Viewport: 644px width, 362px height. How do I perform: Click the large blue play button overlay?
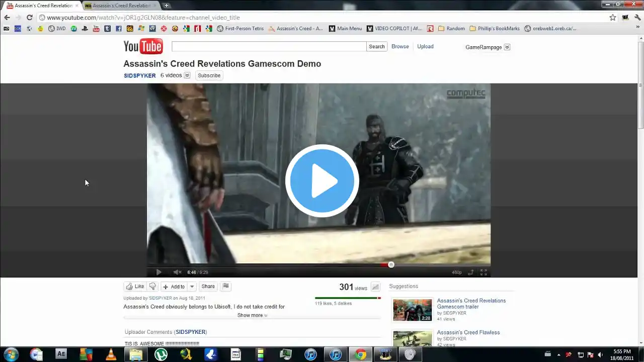tap(322, 180)
